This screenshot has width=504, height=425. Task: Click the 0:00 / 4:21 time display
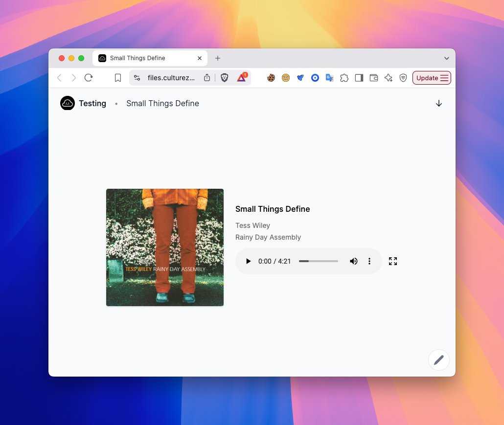[275, 261]
